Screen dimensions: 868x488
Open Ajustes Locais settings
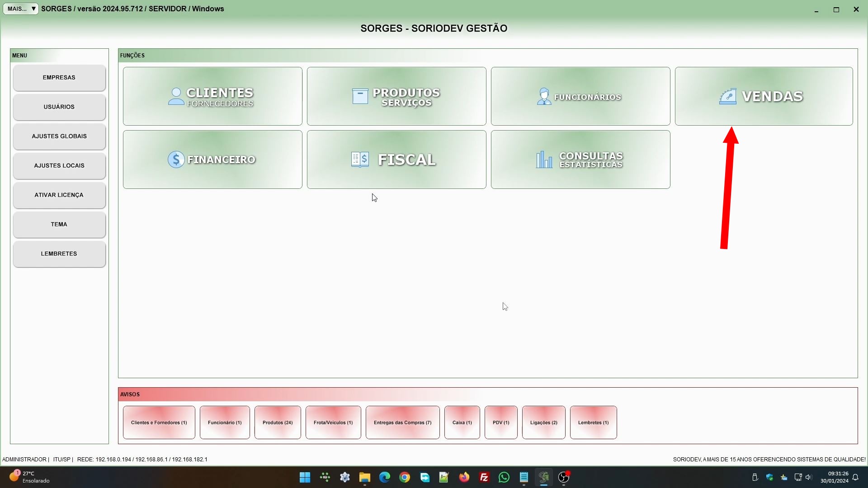[x=59, y=166]
